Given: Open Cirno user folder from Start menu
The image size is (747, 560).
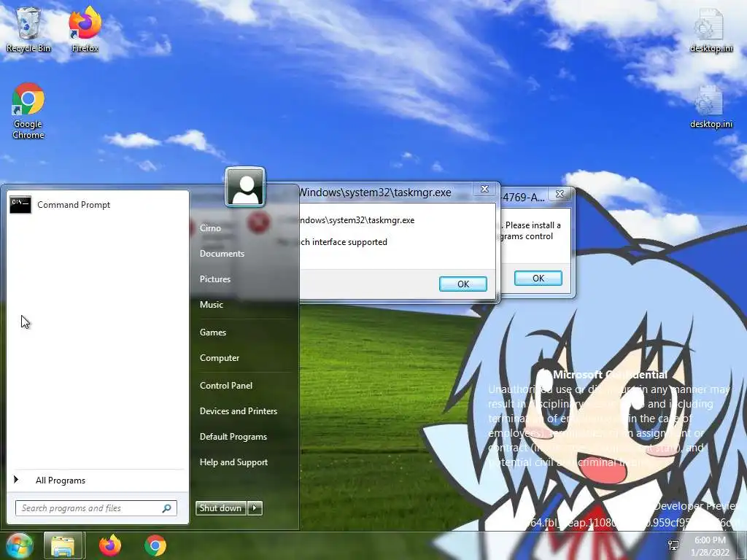Looking at the screenshot, I should tap(210, 228).
